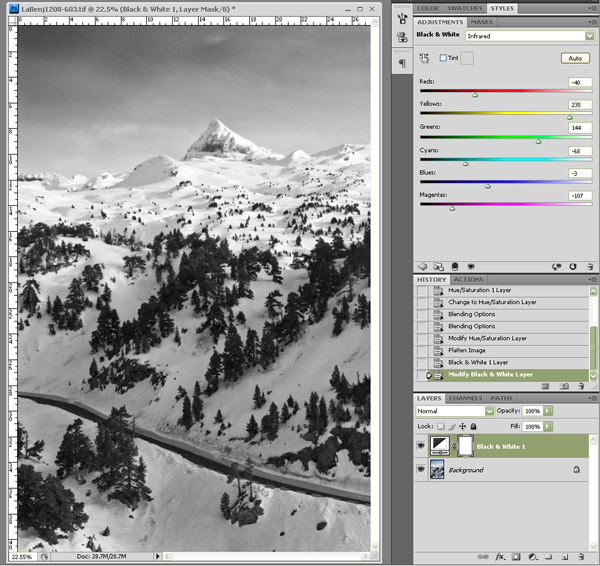
Task: Reset adjustment to defaults icon
Action: click(573, 266)
